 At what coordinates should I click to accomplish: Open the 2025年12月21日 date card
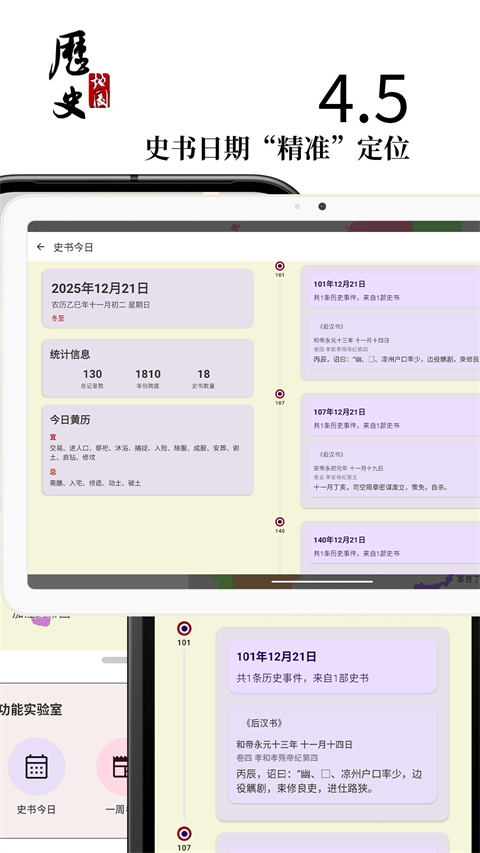[x=147, y=299]
